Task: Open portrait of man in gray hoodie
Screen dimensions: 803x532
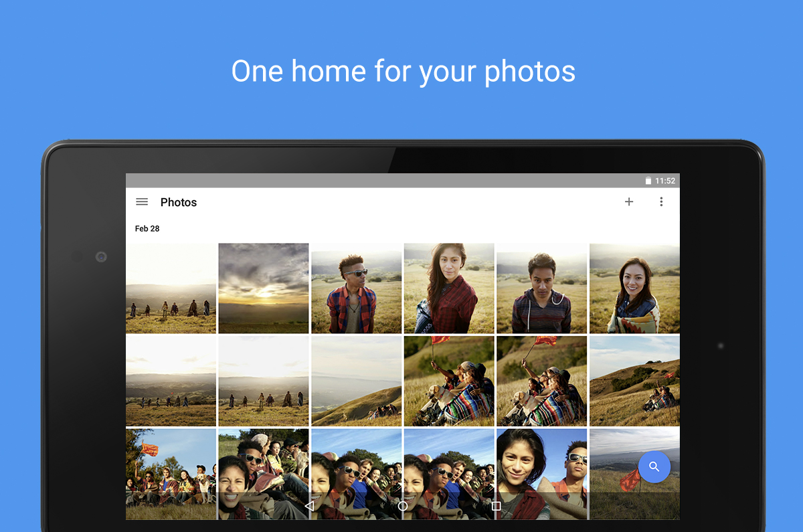Action: (x=541, y=288)
